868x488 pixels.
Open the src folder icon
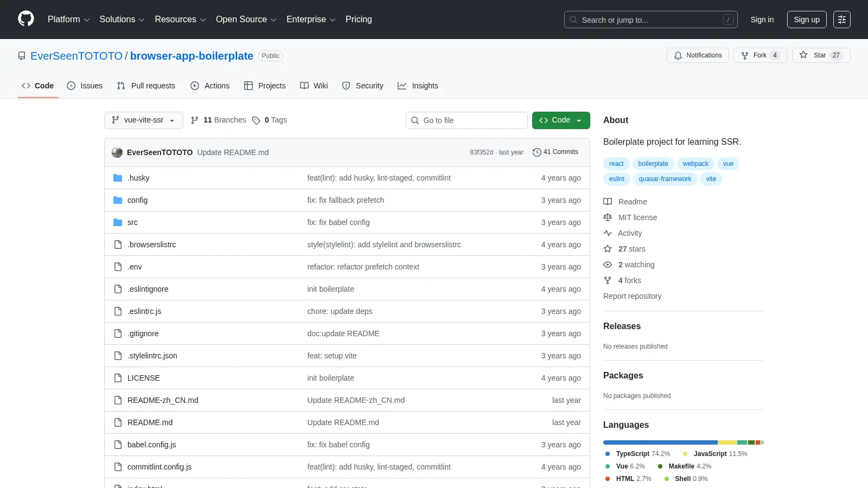118,222
